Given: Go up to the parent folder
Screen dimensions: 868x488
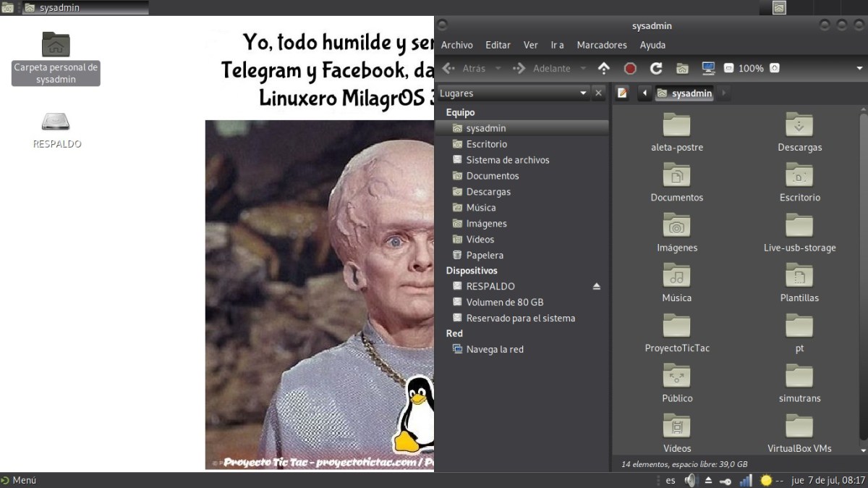Looking at the screenshot, I should [x=604, y=68].
